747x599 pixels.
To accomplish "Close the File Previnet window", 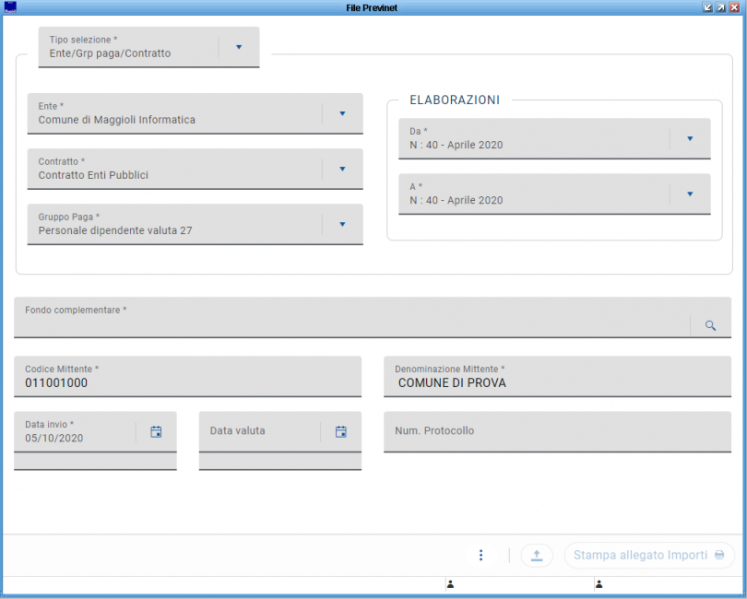I will click(735, 8).
